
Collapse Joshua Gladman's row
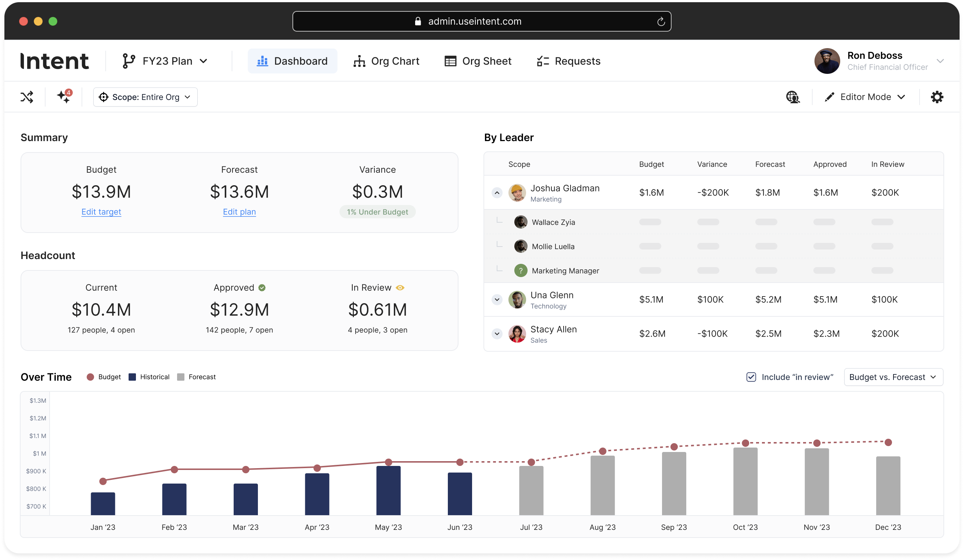point(497,193)
